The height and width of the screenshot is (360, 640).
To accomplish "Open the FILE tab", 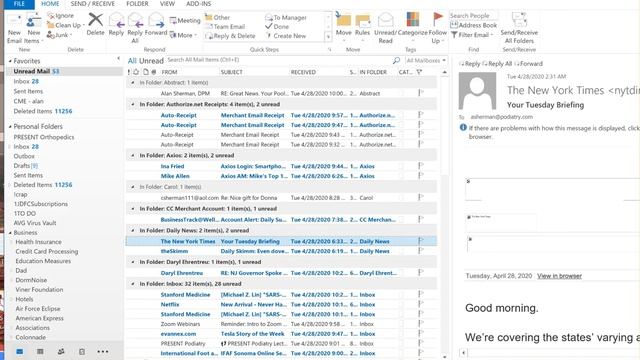I will pyautogui.click(x=19, y=4).
